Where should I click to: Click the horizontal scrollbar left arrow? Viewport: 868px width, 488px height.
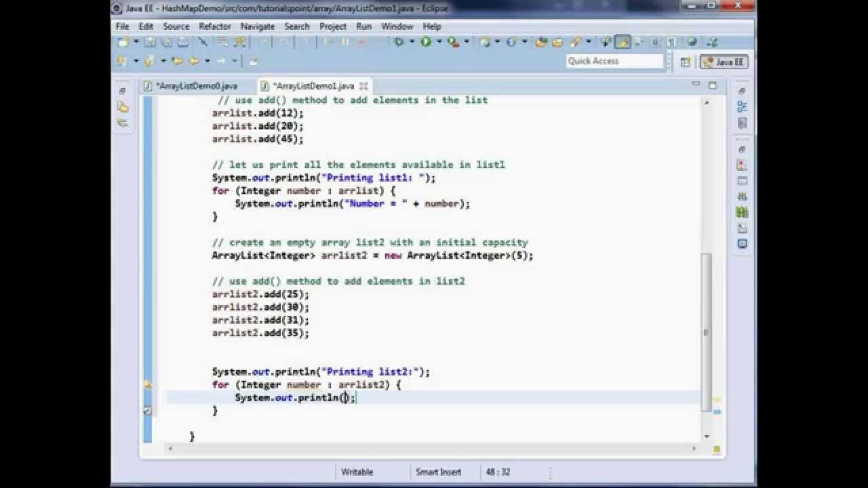point(170,449)
